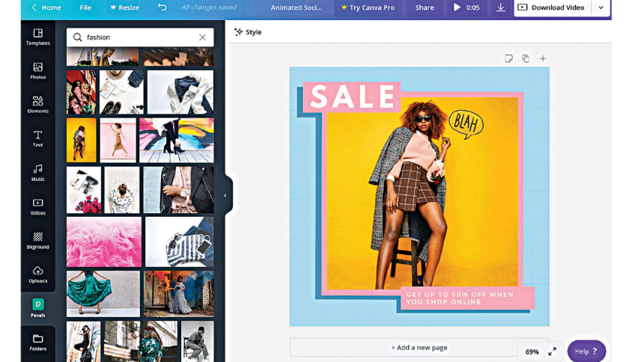Open the Videos sidebar panel

tap(37, 207)
